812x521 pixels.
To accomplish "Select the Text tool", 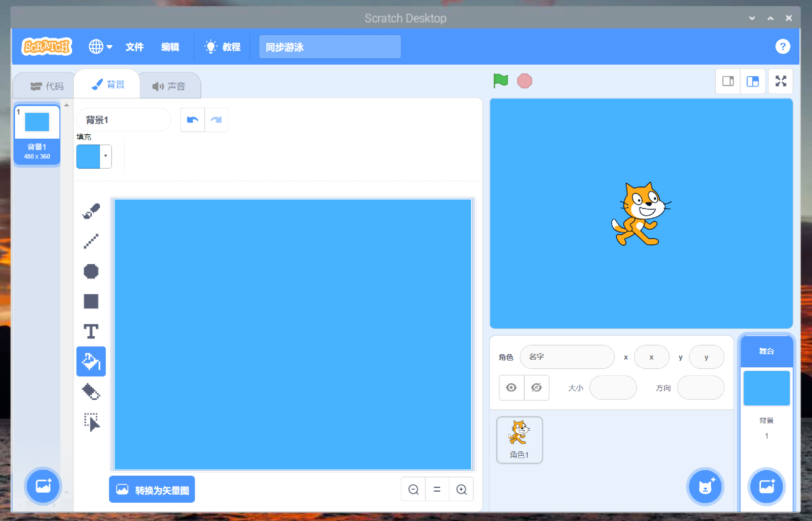I will tap(91, 331).
